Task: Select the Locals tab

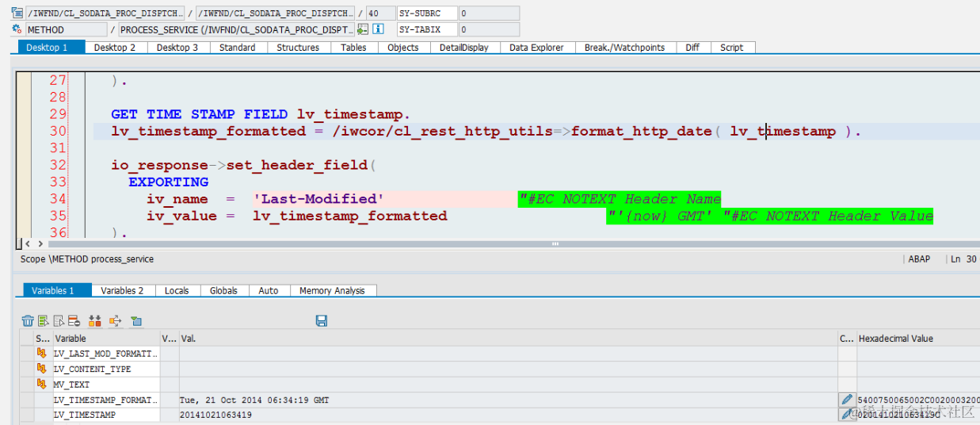Action: coord(177,291)
